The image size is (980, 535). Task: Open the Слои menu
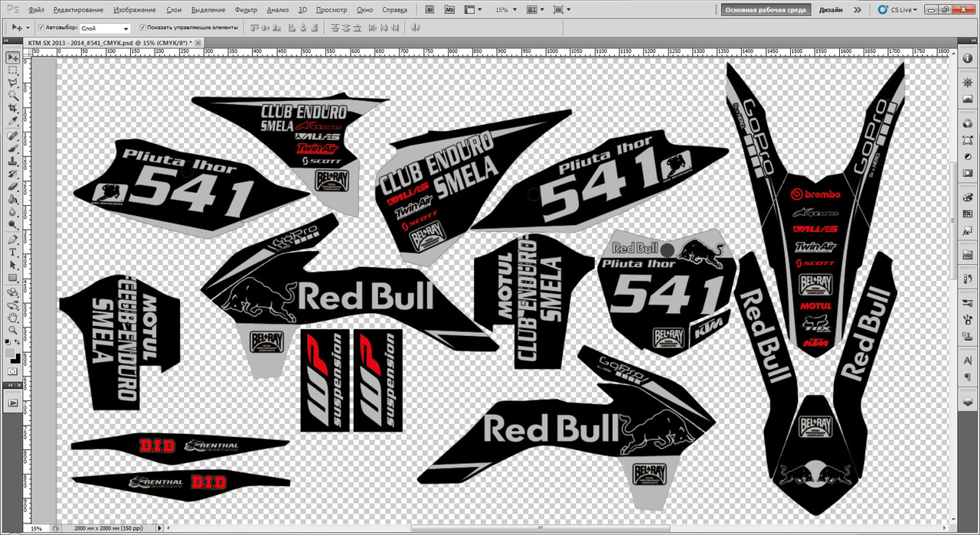pos(174,10)
